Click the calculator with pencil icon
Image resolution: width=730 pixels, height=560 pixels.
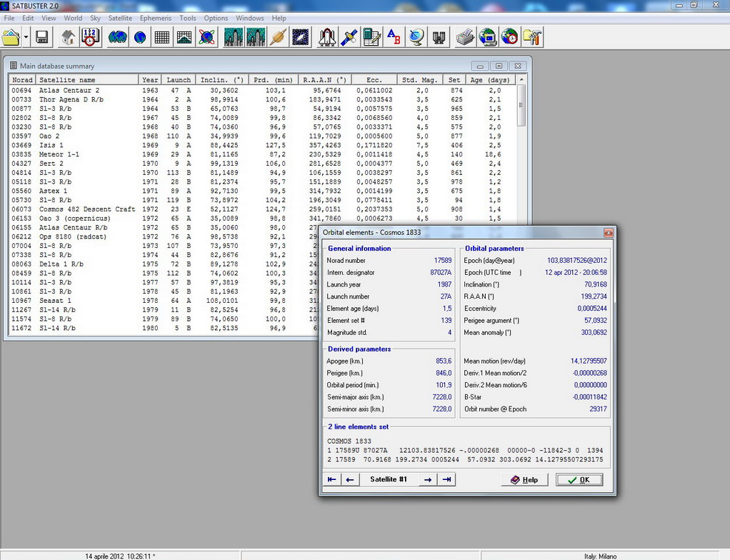[x=371, y=37]
